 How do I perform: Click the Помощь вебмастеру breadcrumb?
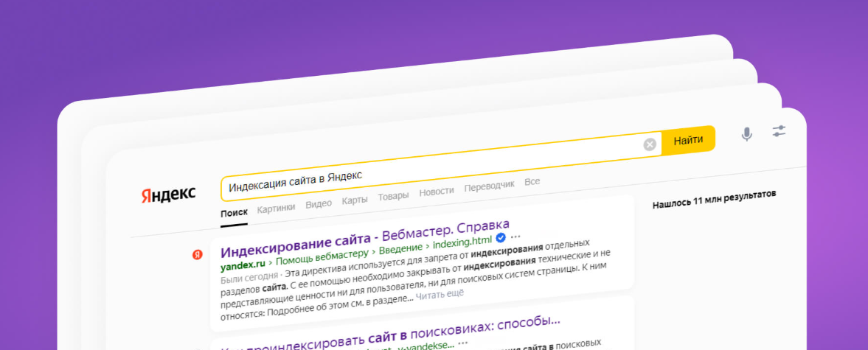(x=322, y=258)
